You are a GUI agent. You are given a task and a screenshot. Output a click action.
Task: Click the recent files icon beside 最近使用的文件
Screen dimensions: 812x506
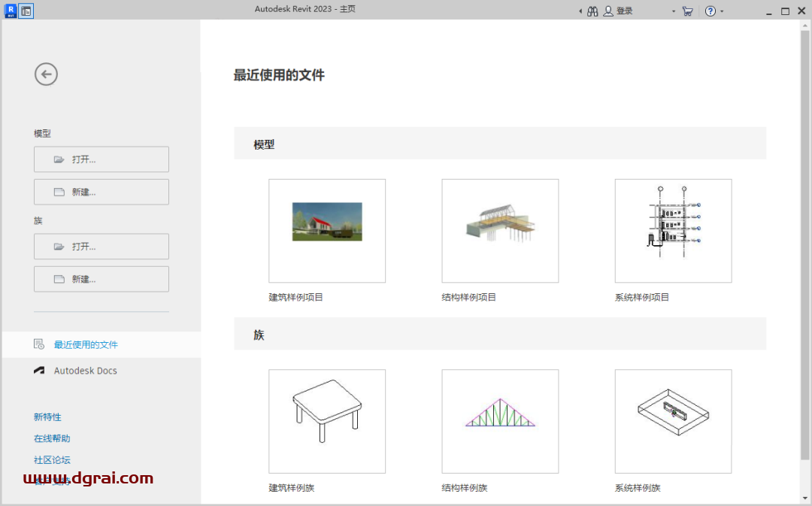[39, 344]
